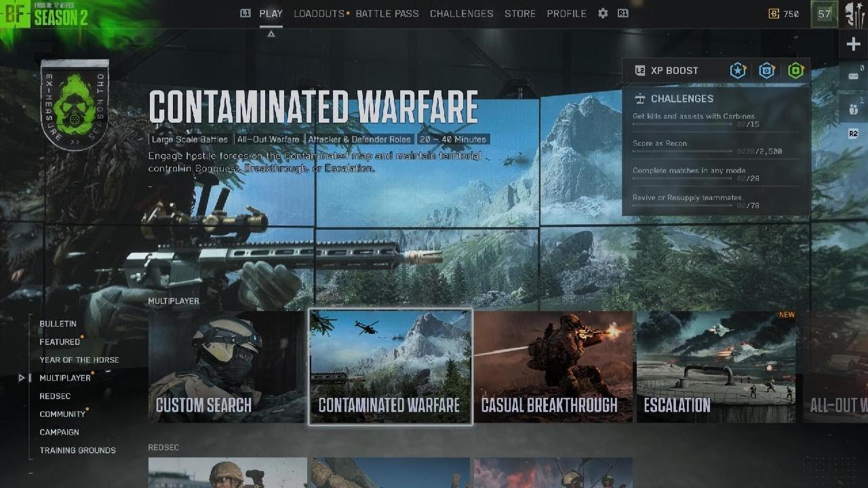Click the Battlefield coins currency icon
The image size is (868, 488).
(774, 14)
